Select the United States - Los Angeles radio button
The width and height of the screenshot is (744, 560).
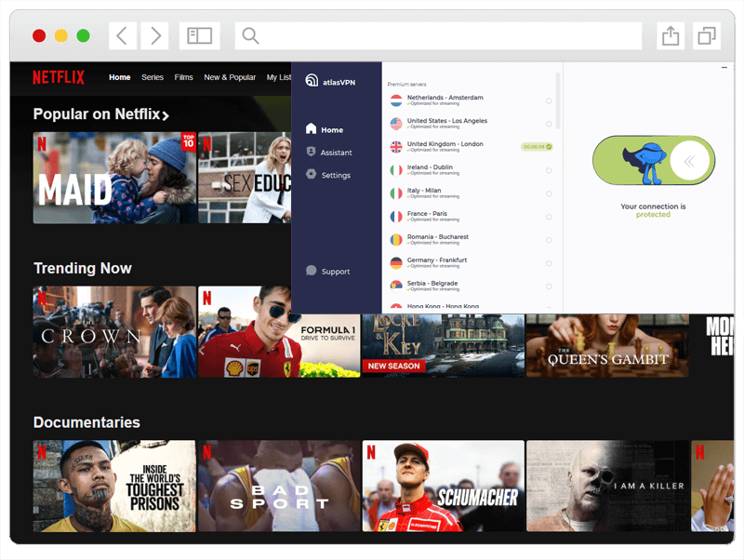point(549,124)
